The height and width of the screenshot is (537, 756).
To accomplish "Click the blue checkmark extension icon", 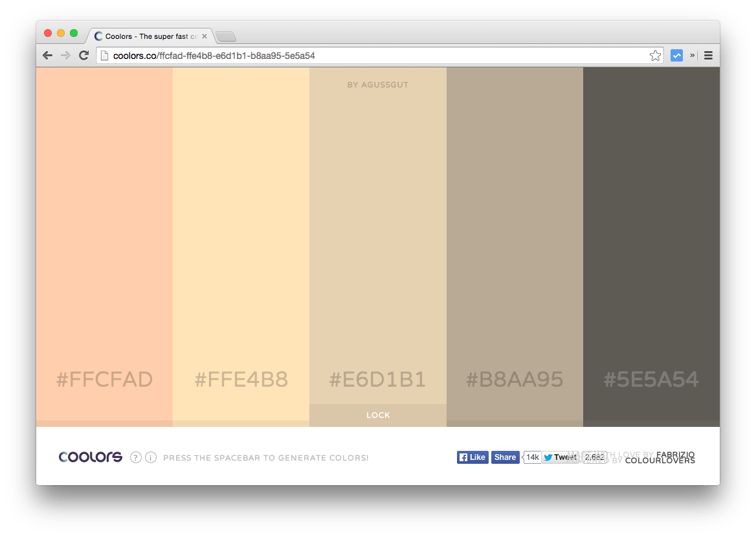I will (676, 56).
